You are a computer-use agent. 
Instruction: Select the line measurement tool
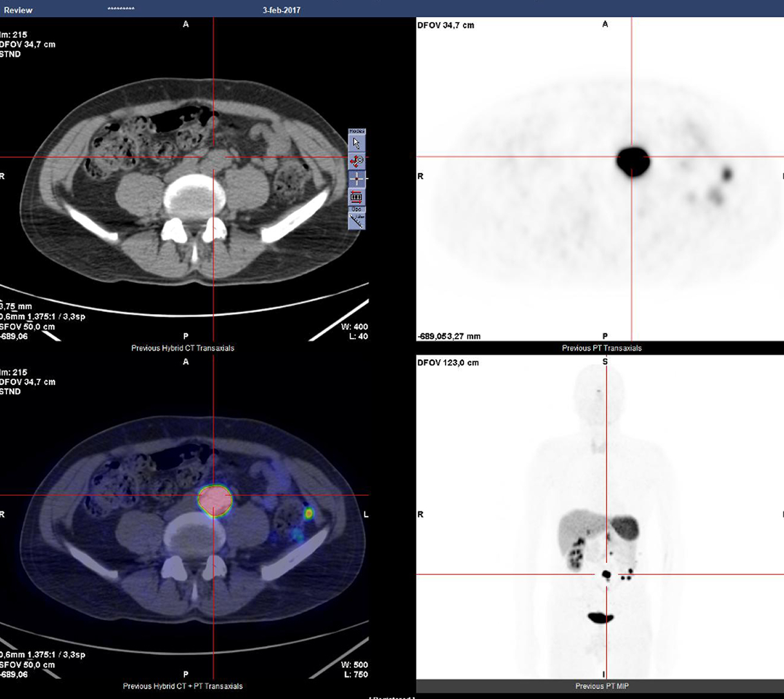point(357,221)
